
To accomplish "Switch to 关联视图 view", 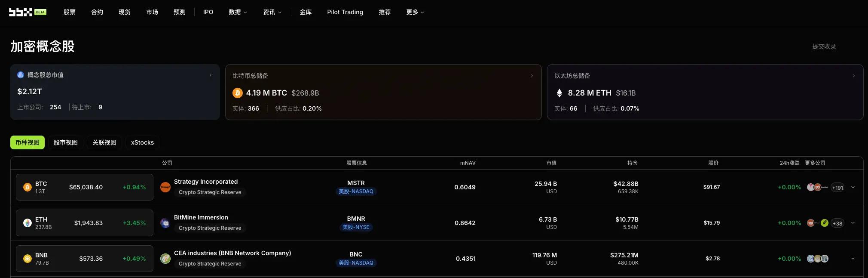I will coord(104,142).
